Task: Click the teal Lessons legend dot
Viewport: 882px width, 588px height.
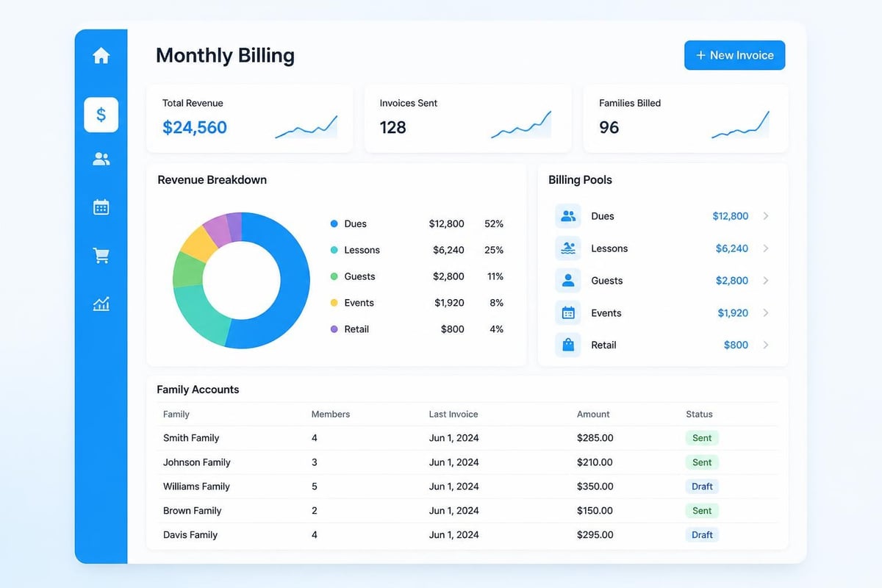Action: pyautogui.click(x=334, y=250)
